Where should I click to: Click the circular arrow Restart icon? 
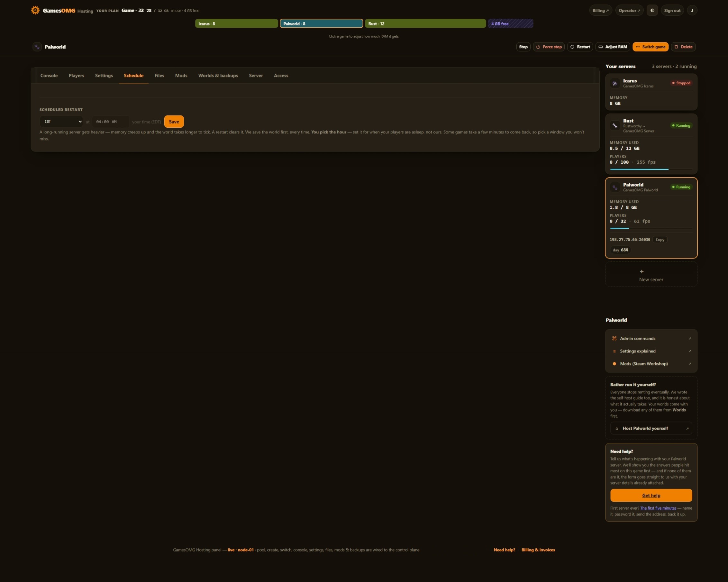[572, 47]
